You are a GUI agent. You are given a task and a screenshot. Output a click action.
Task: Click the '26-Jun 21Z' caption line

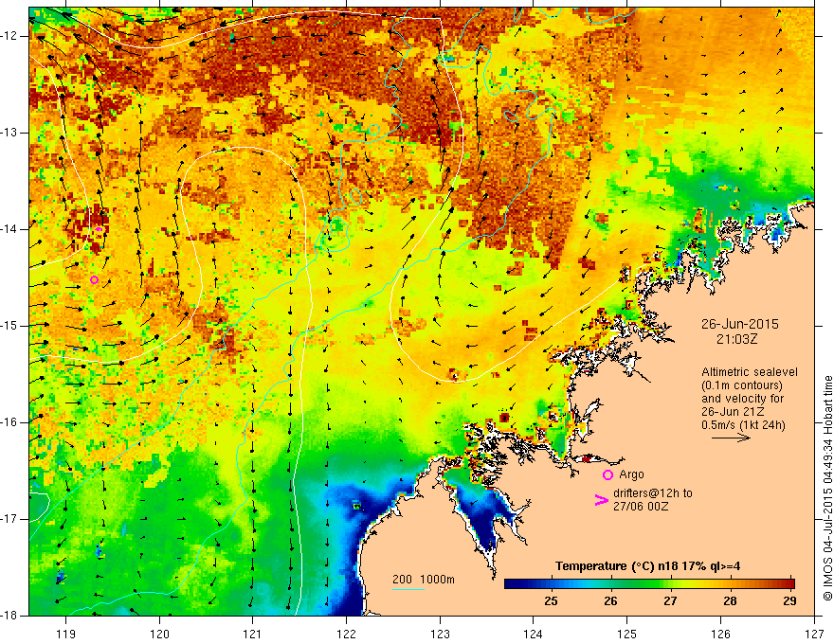coord(732,412)
